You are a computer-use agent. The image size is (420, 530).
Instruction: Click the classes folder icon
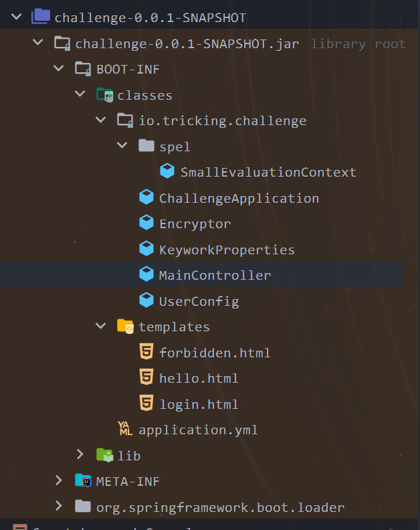point(104,95)
